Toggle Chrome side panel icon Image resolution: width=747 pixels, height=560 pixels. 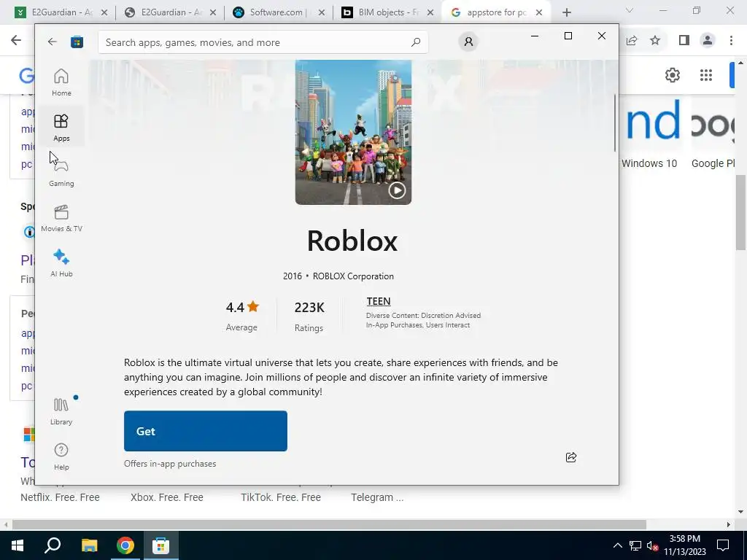pos(684,41)
